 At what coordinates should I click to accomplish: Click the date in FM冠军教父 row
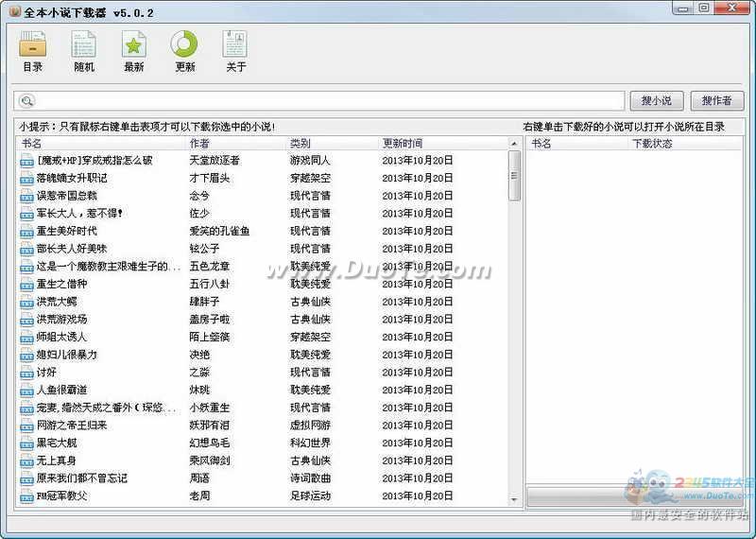[418, 496]
